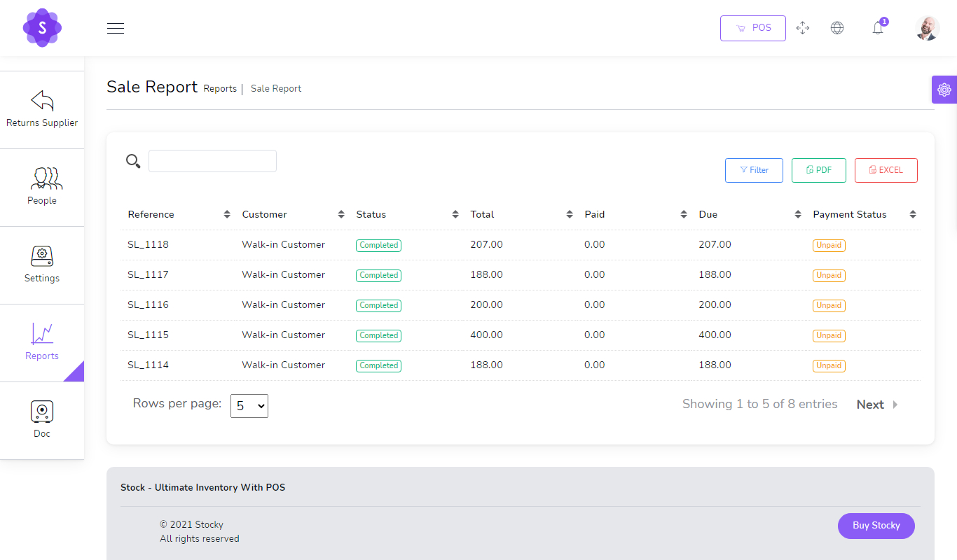Image resolution: width=957 pixels, height=560 pixels.
Task: Open the notification bell
Action: (x=877, y=28)
